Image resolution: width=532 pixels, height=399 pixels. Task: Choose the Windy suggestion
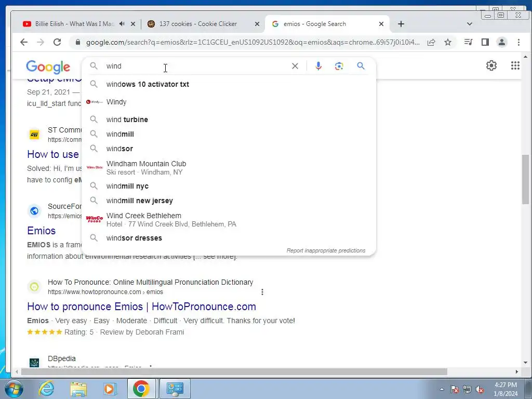click(x=229, y=102)
